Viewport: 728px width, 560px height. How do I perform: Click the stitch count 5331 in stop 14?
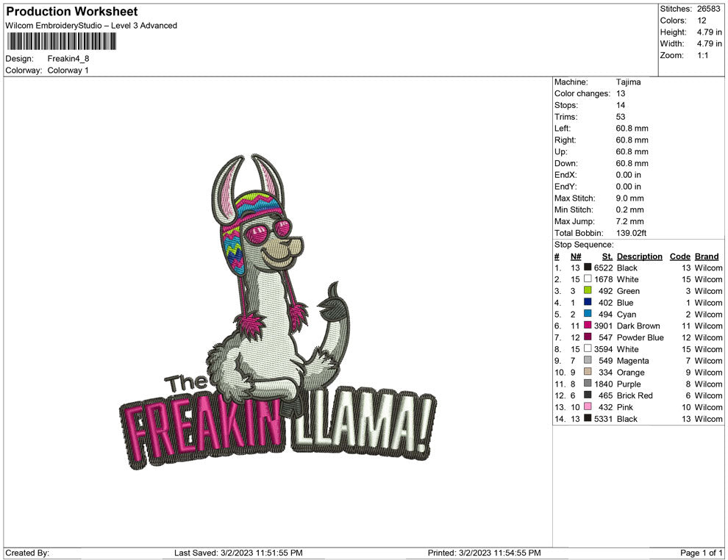point(603,418)
